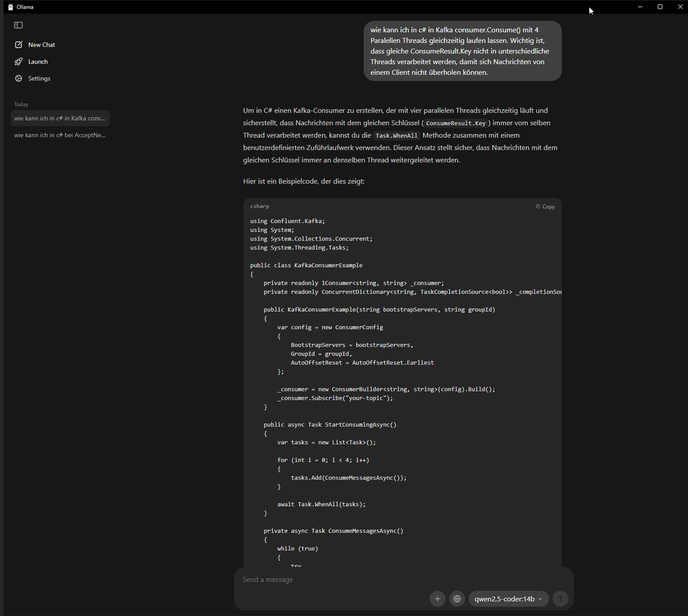This screenshot has height=616, width=688.
Task: Maximize the Ollama window
Action: pyautogui.click(x=660, y=7)
